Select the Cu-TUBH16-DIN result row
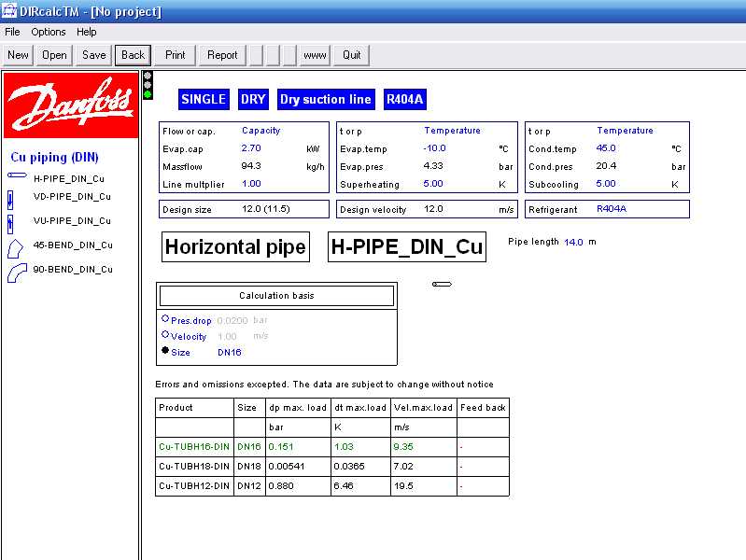Screen dimensions: 746x560 332,447
